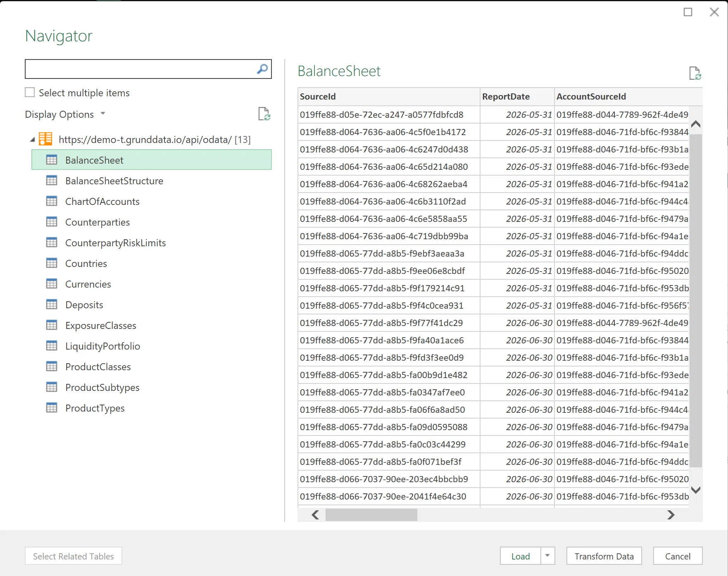The image size is (728, 576).
Task: Click the Load button
Action: point(521,556)
